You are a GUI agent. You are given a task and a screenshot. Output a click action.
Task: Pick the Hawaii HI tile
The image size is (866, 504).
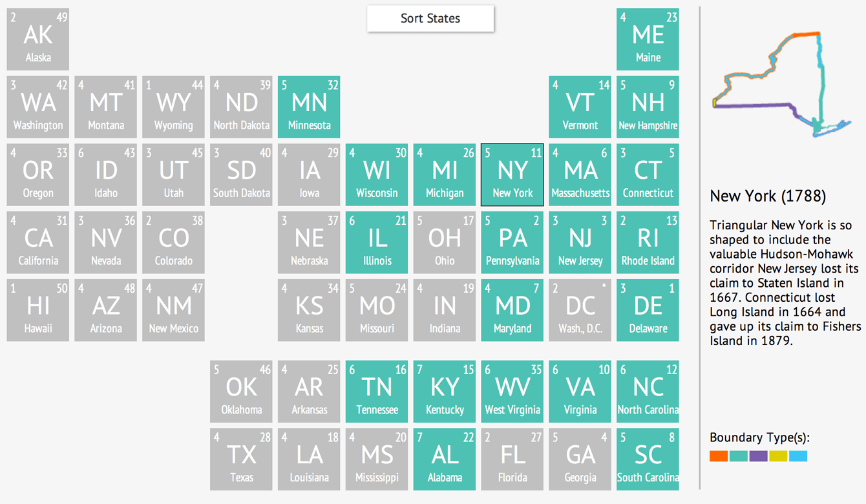click(x=38, y=310)
